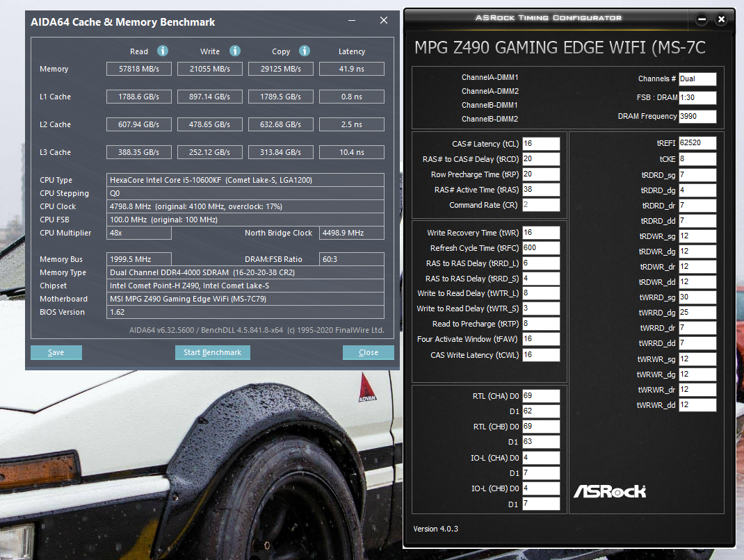Click the Command Rate (CR) field

click(541, 205)
